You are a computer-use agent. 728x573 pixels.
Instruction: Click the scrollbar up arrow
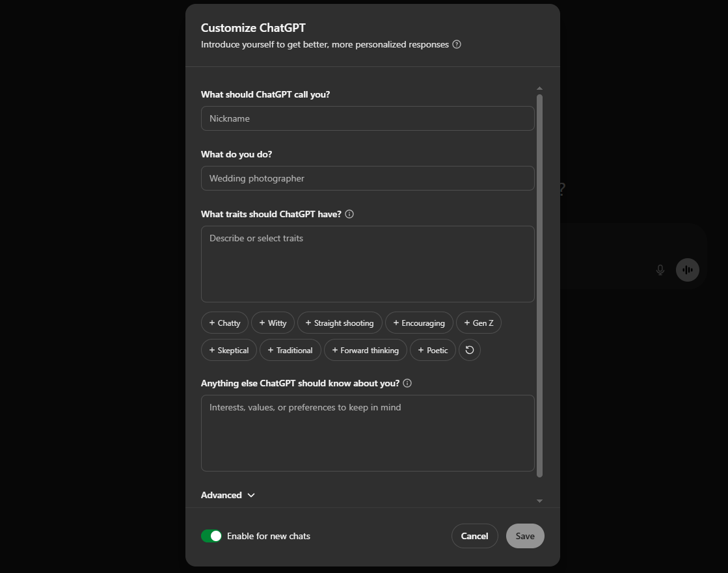click(x=539, y=88)
